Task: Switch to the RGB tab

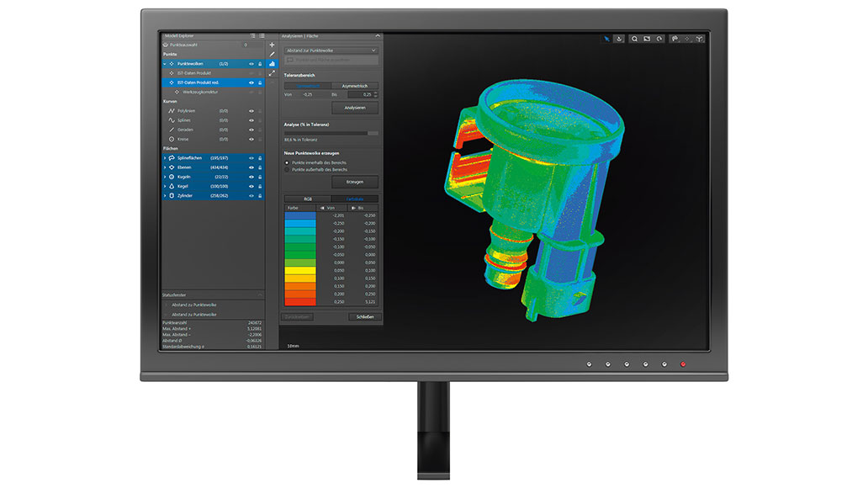Action: pyautogui.click(x=307, y=199)
